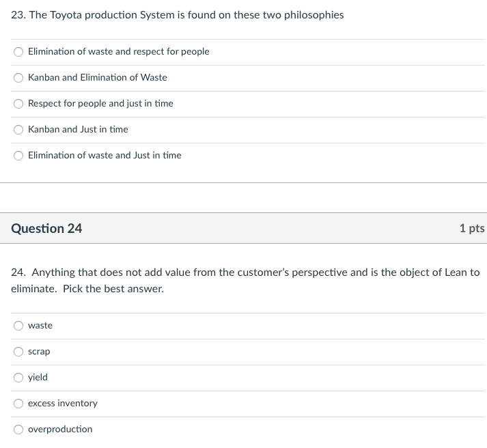Select the 'scrap' radio option
This screenshot has width=487, height=448.
(18, 352)
